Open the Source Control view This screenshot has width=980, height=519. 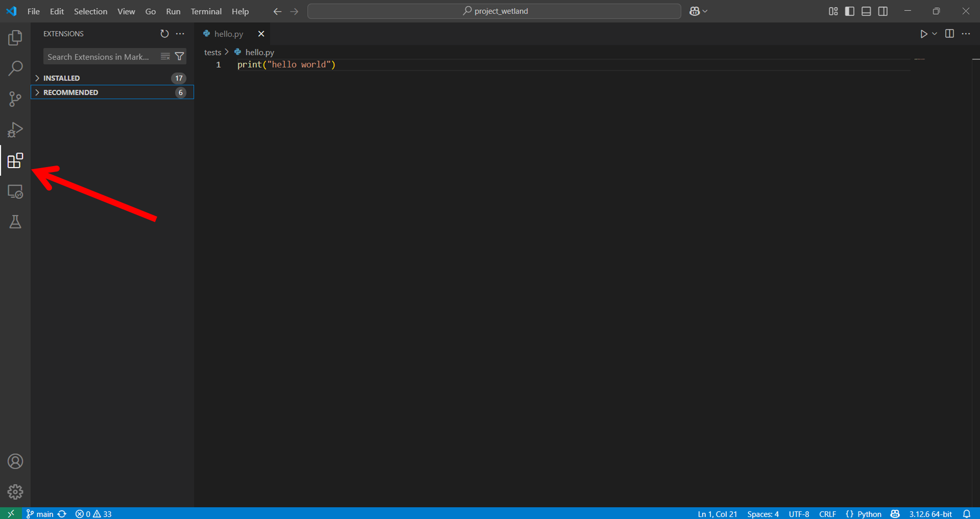click(15, 99)
